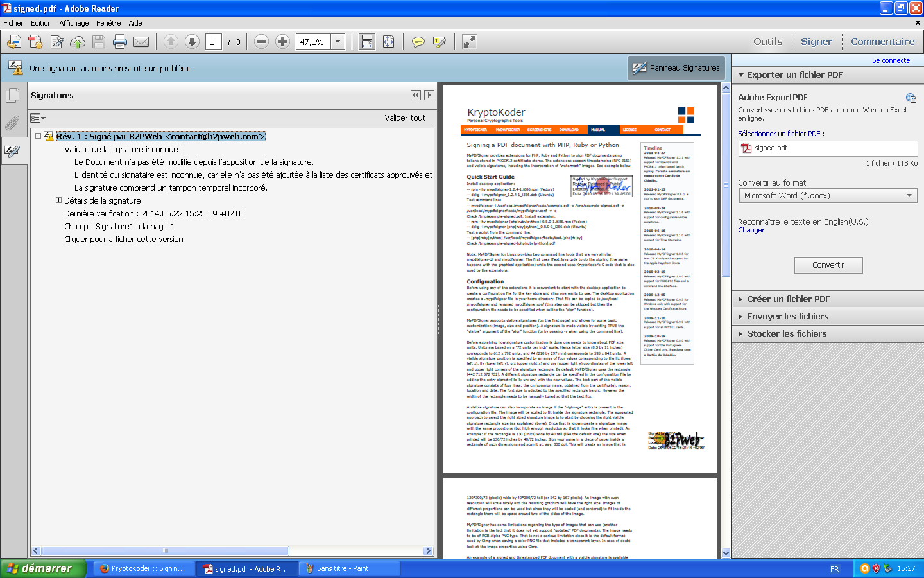Image resolution: width=924 pixels, height=578 pixels.
Task: Expand Détails de la signature
Action: click(x=59, y=200)
